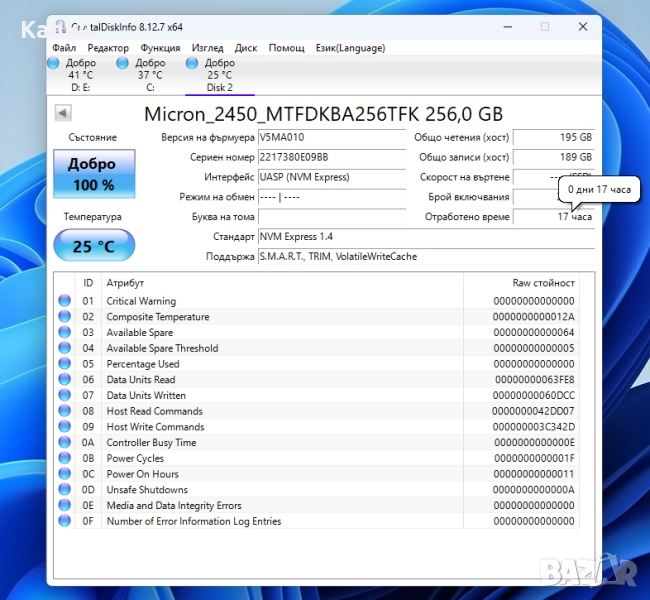Click the previous disk arrow button
This screenshot has height=600, width=650.
(63, 113)
